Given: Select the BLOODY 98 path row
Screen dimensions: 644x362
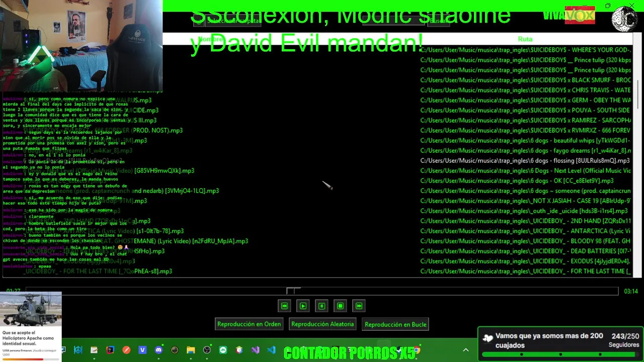Looking at the screenshot, I should click(x=525, y=241).
